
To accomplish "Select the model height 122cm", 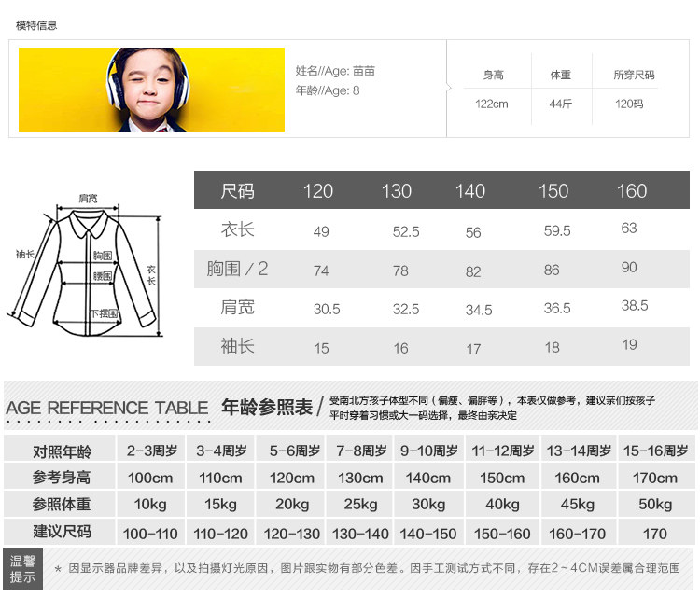I will pyautogui.click(x=492, y=104).
